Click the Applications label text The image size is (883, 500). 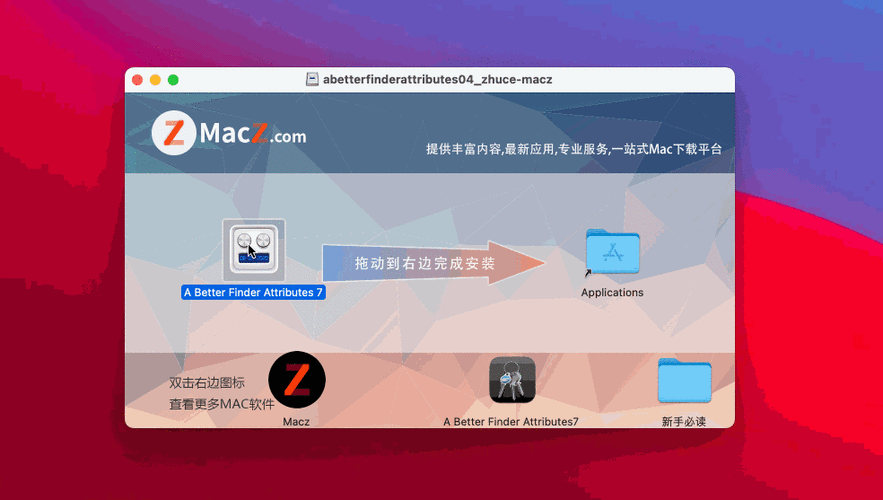612,292
